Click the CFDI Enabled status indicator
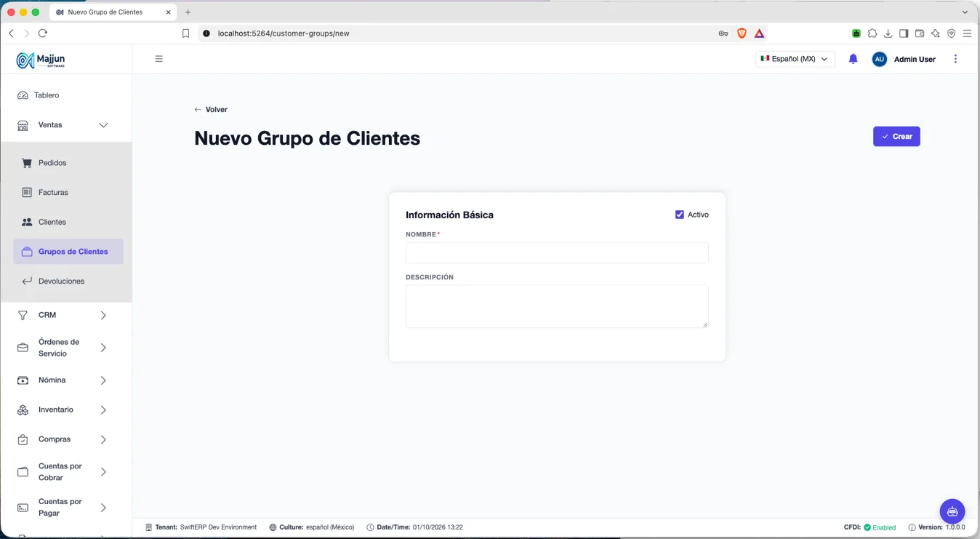This screenshot has width=980, height=539. [x=869, y=527]
